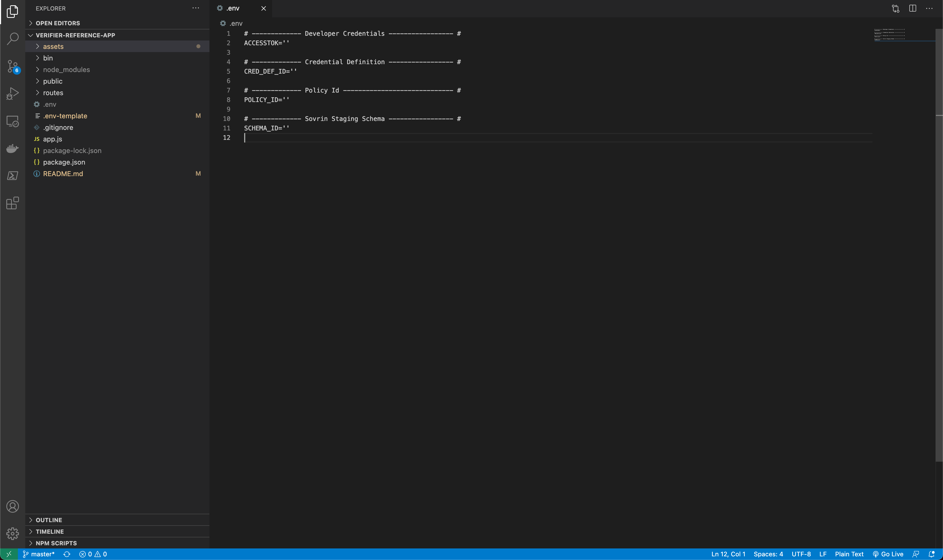The height and width of the screenshot is (560, 943).
Task: Open the Search view
Action: tap(12, 38)
